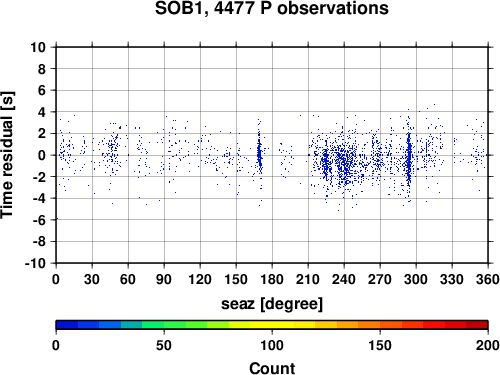This screenshot has width=500, height=375.
Task: Click the y-axis tick label 10
Action: [38, 47]
